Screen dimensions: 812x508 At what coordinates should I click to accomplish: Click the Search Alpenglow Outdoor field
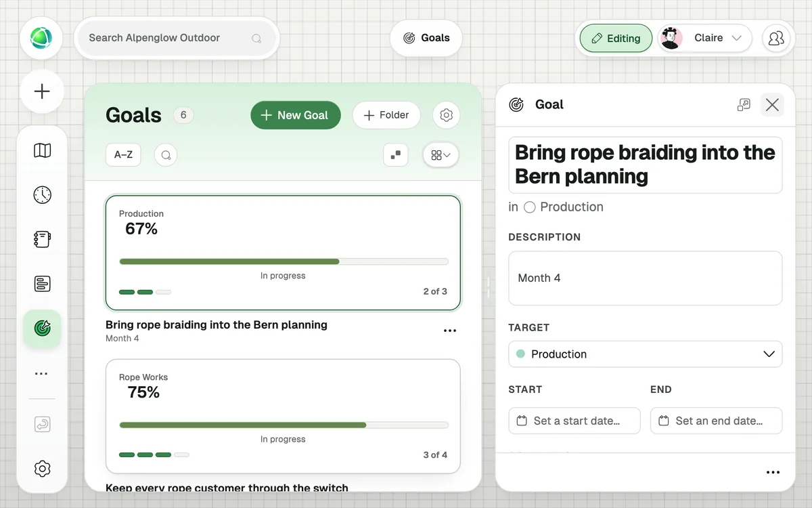177,38
